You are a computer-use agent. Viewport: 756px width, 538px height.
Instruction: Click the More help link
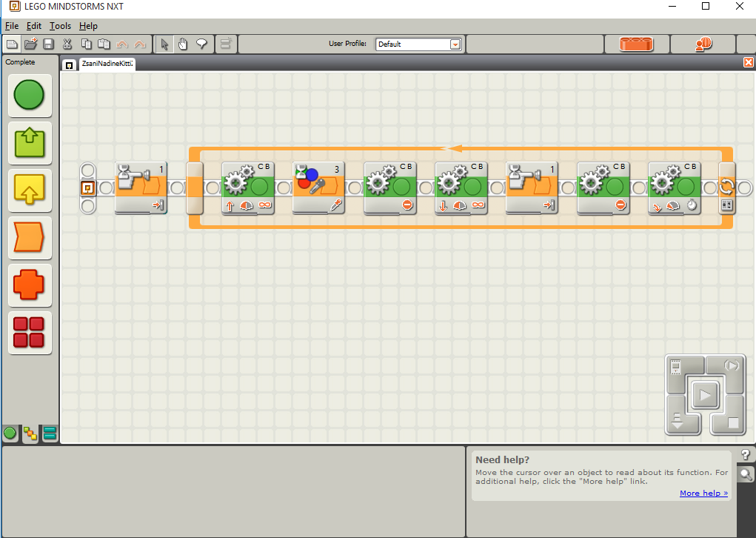(x=703, y=493)
